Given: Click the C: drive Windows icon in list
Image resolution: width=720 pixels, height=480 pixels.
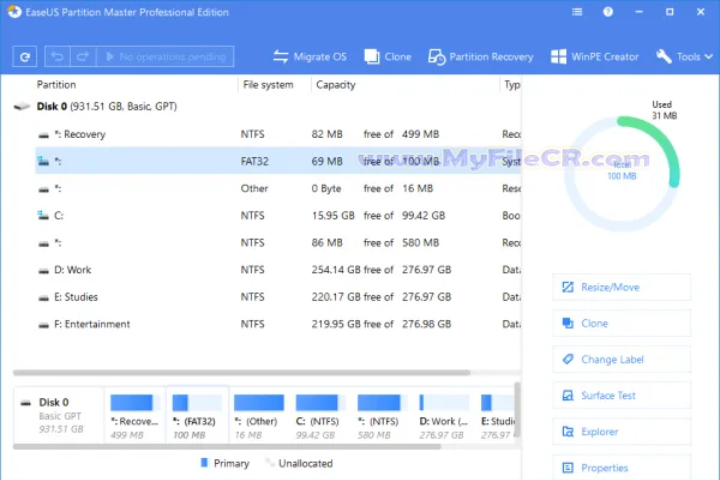Looking at the screenshot, I should (43, 215).
